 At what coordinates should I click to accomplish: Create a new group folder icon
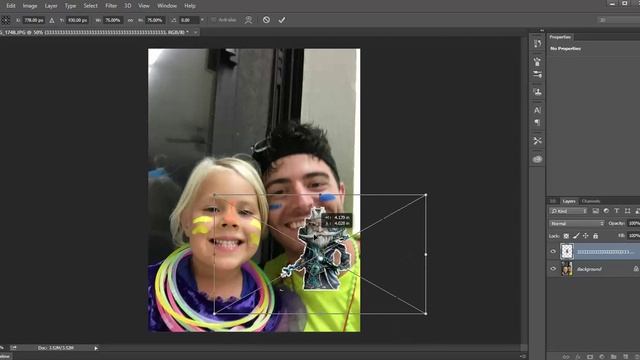[x=613, y=357]
